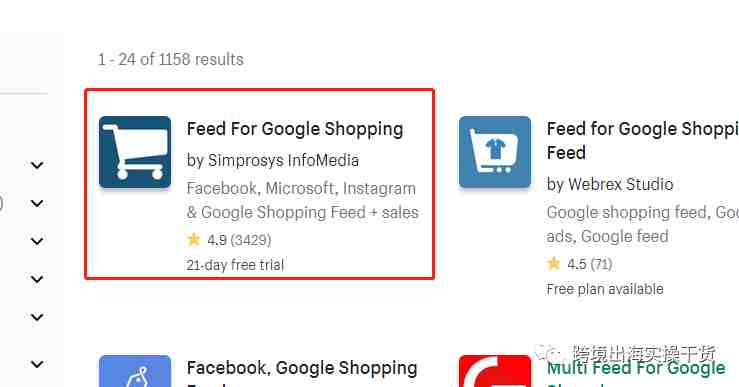Image resolution: width=739 pixels, height=387 pixels.
Task: Expand the first filter chevron in sidebar
Action: click(37, 165)
